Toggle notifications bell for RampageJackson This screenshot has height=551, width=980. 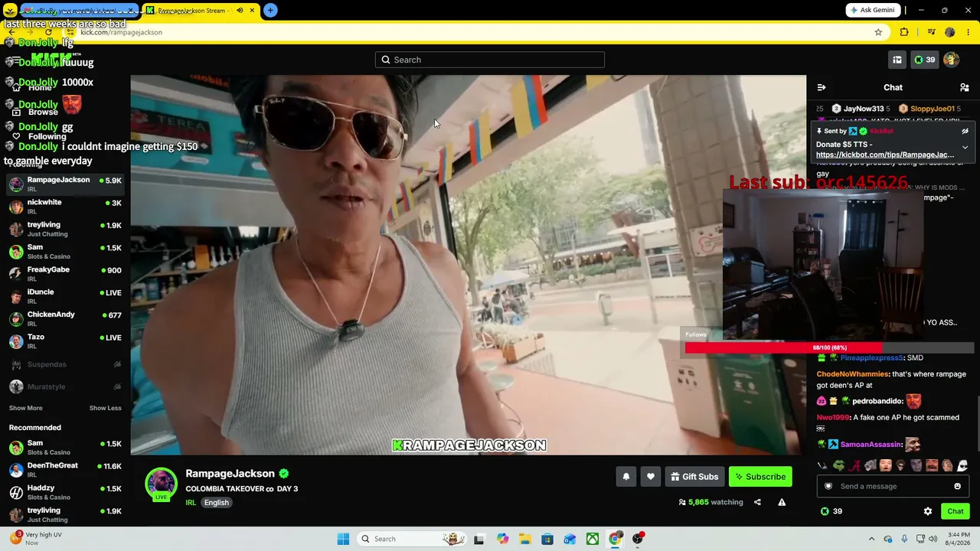(x=626, y=477)
